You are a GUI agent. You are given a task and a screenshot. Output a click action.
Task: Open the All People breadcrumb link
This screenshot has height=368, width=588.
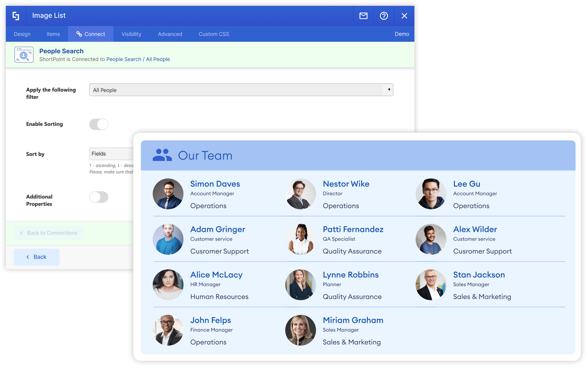[158, 59]
